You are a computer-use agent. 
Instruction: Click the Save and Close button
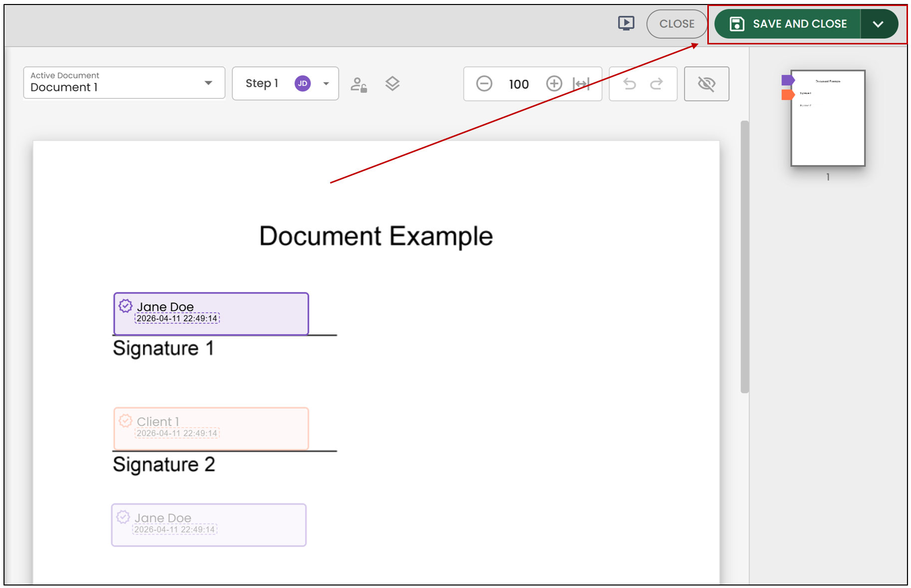pos(788,24)
